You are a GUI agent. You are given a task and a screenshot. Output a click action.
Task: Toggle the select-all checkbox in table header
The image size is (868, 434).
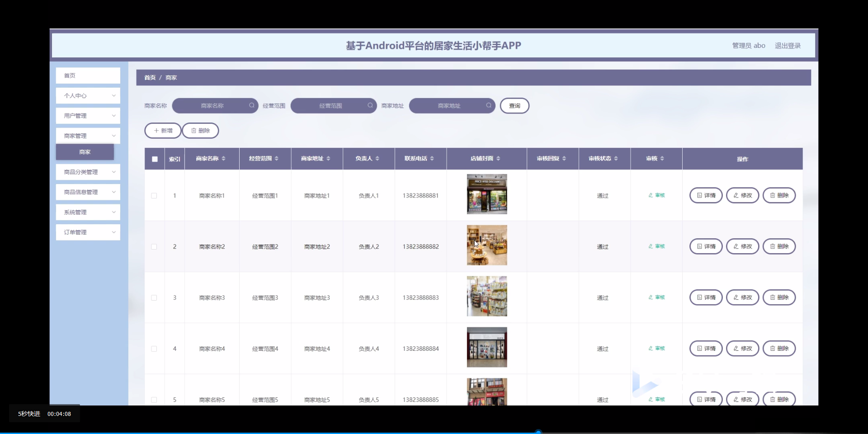tap(154, 159)
